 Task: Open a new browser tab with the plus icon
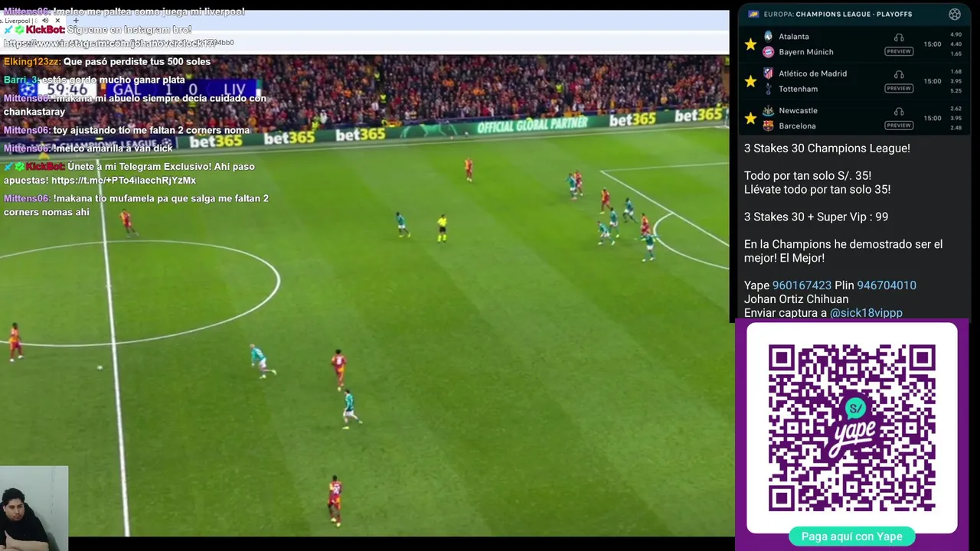pyautogui.click(x=76, y=21)
